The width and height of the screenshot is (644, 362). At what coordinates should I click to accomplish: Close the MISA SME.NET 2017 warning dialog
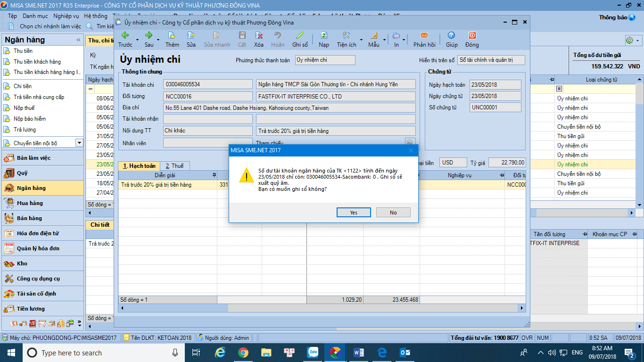tap(411, 150)
